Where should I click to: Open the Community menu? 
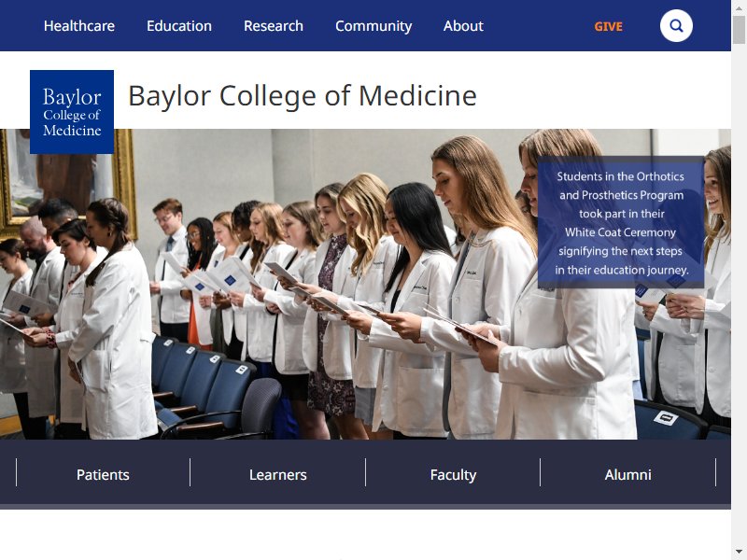click(x=373, y=26)
